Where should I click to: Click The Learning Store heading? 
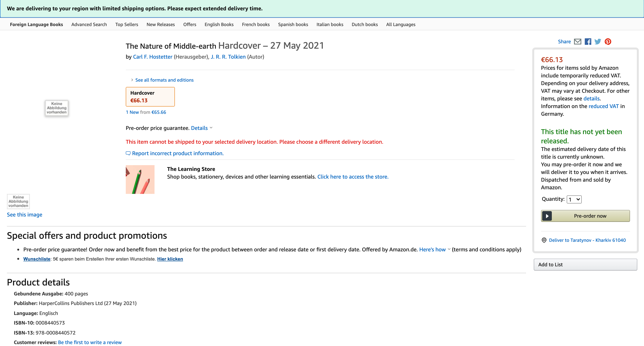tap(191, 169)
